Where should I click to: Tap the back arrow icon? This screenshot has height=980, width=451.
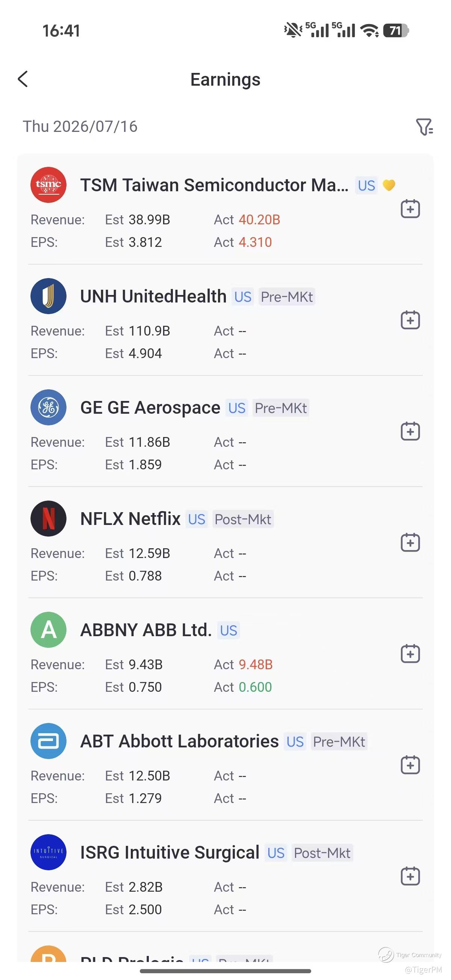tap(23, 79)
